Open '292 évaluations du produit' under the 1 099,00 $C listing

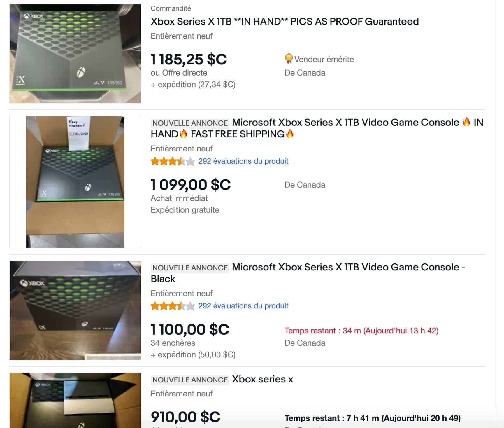[243, 161]
